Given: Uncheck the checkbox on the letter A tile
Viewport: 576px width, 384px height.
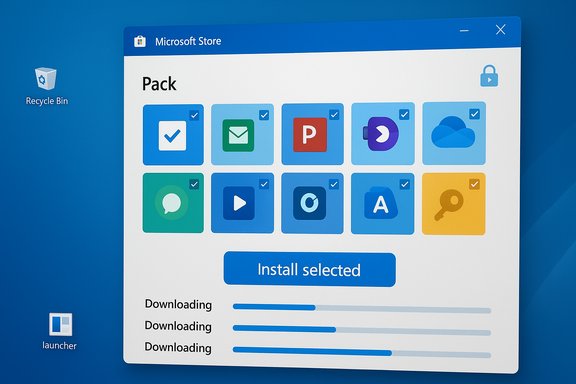Looking at the screenshot, I should tap(404, 184).
